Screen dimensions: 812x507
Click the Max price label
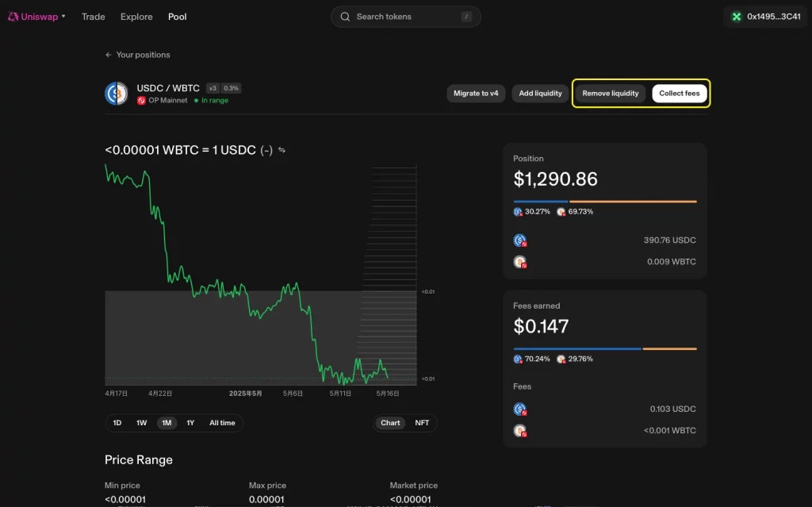point(267,486)
